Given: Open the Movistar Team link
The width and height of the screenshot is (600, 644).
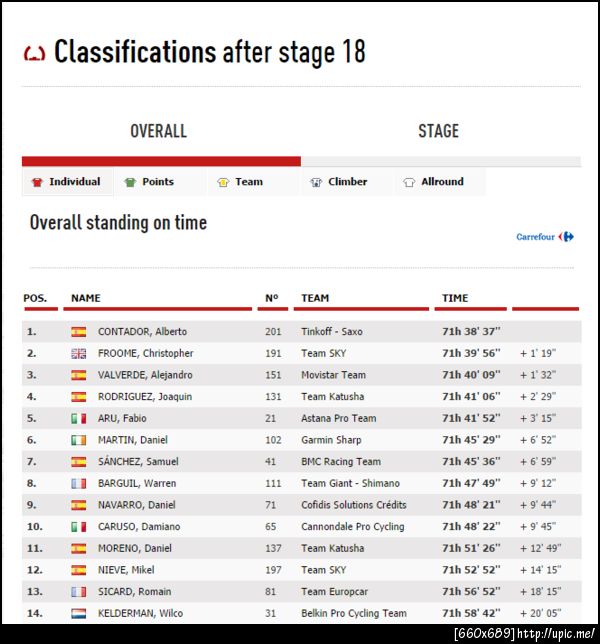Looking at the screenshot, I should 333,375.
